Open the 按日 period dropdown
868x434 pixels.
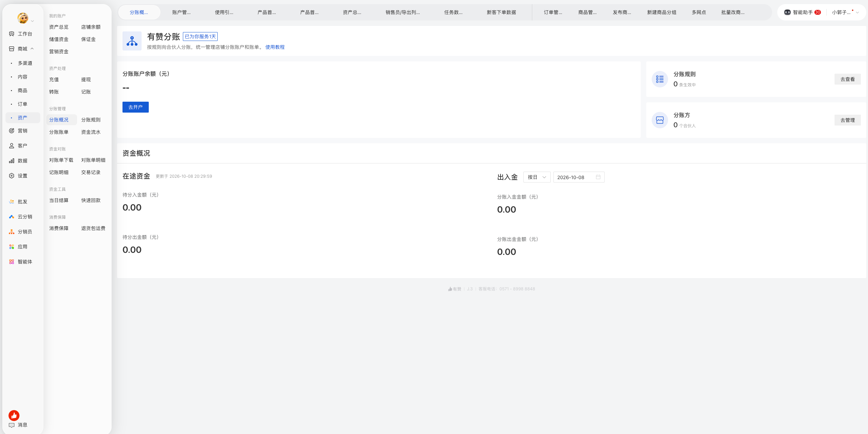pos(537,177)
